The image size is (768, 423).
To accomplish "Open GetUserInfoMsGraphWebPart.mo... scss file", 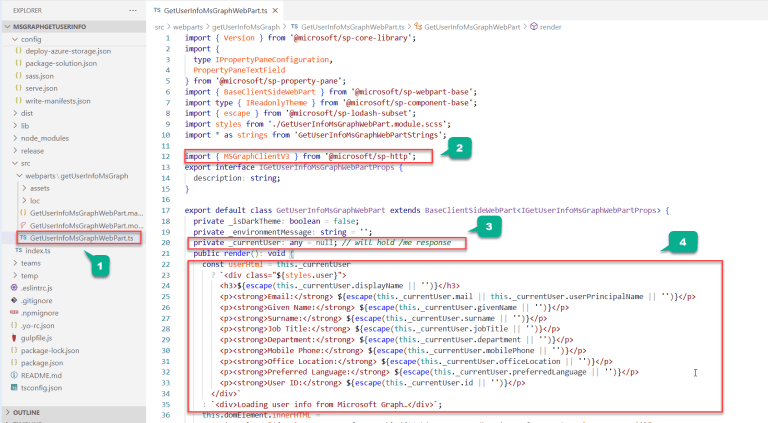I will pos(86,226).
